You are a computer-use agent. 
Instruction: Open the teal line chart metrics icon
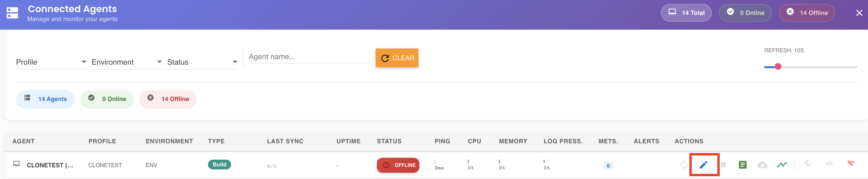(782, 165)
